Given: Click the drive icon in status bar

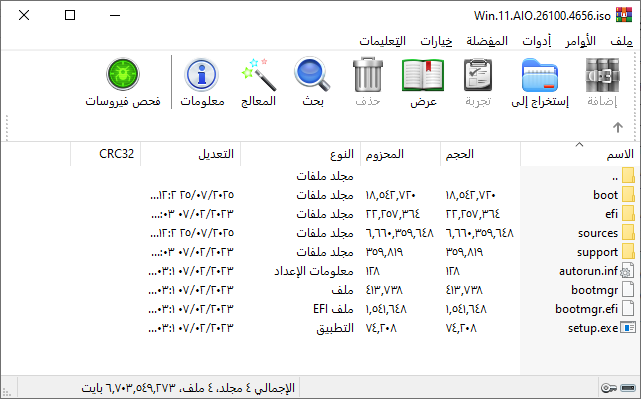Looking at the screenshot, I should [628, 388].
